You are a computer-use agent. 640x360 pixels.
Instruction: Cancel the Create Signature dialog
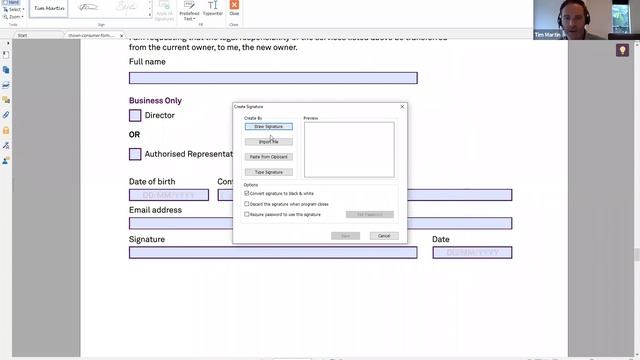[384, 236]
